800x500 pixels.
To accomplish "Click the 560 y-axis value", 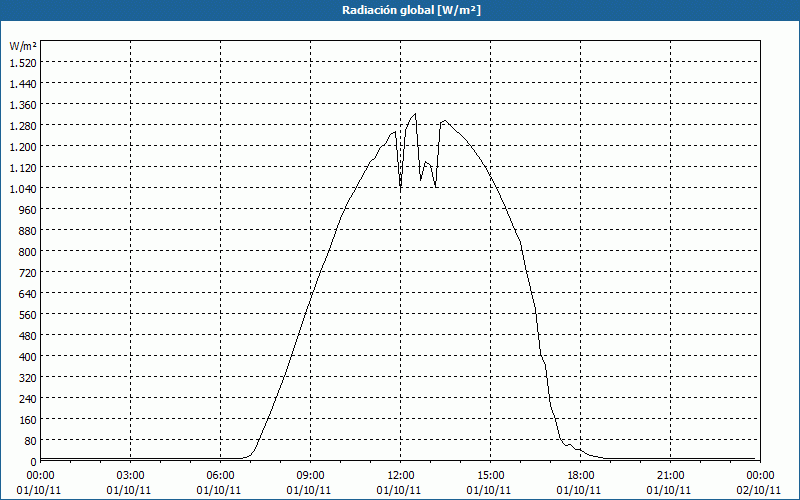I will click(x=29, y=315).
